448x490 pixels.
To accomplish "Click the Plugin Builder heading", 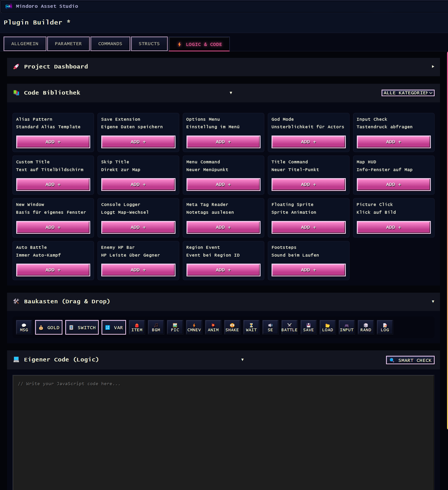I will point(37,22).
